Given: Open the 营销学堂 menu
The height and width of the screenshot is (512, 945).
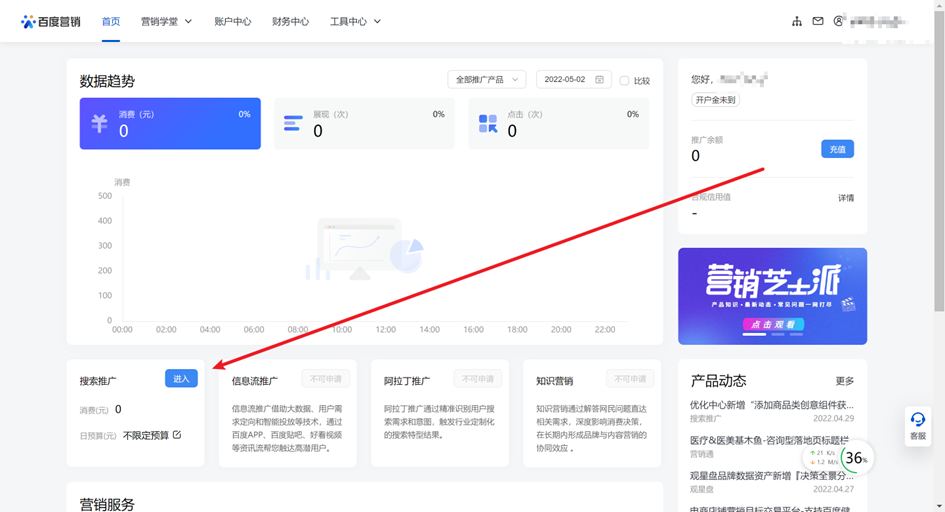Looking at the screenshot, I should [x=160, y=22].
